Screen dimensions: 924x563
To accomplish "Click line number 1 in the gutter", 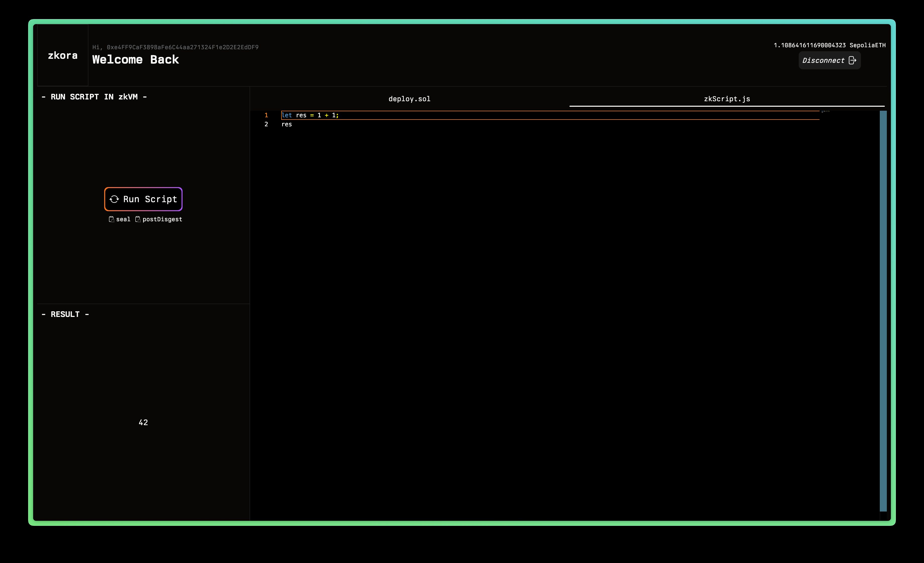I will 266,115.
